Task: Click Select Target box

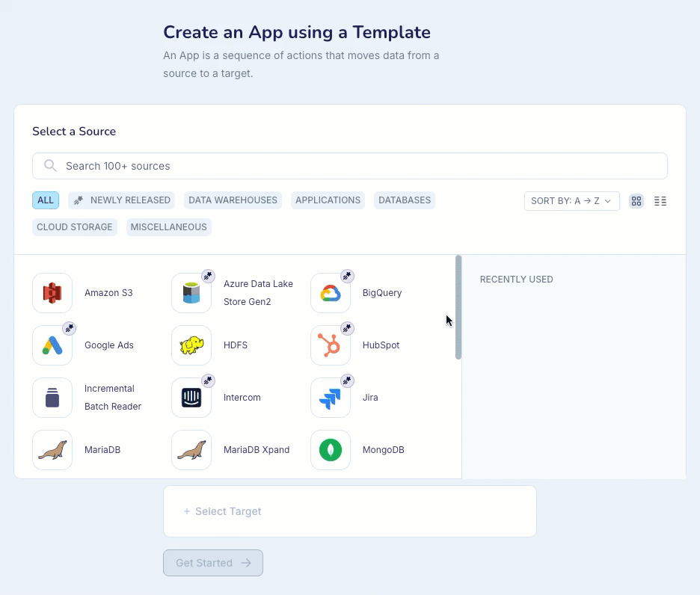Action: click(350, 511)
